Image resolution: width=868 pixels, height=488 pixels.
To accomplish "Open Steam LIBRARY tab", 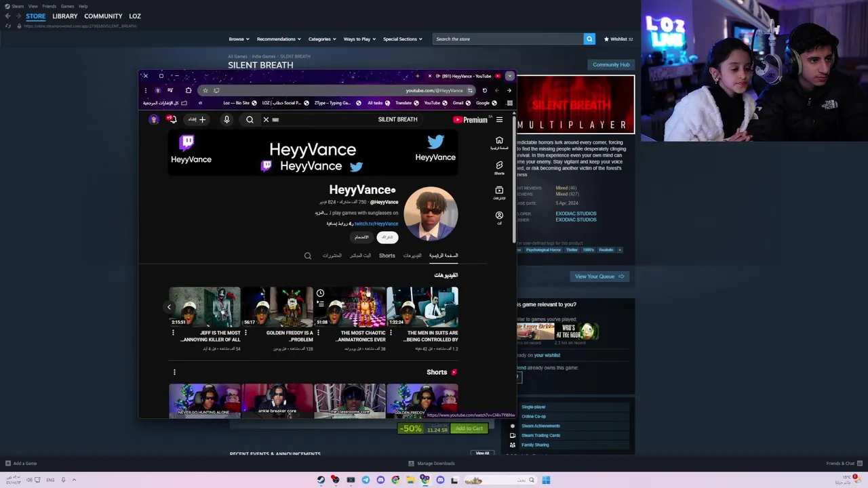I will [x=65, y=16].
